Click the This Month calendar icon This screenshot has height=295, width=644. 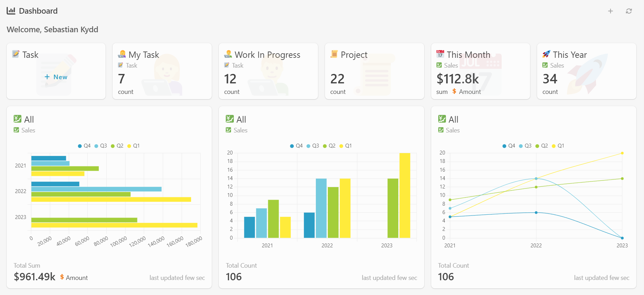(440, 54)
